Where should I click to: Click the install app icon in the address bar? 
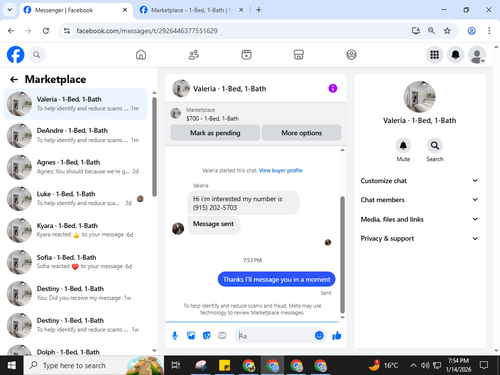[416, 31]
